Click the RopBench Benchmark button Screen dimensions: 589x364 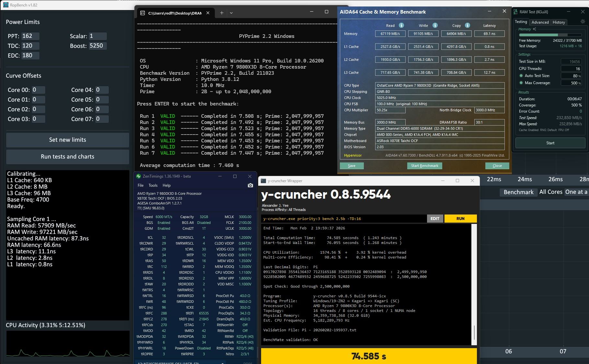[x=518, y=192]
